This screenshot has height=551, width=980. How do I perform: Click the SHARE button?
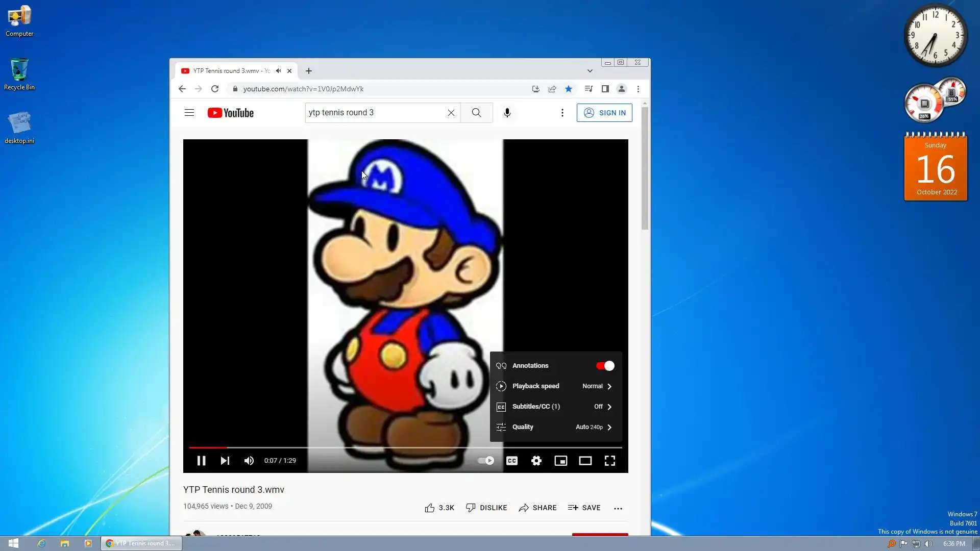[x=537, y=508]
